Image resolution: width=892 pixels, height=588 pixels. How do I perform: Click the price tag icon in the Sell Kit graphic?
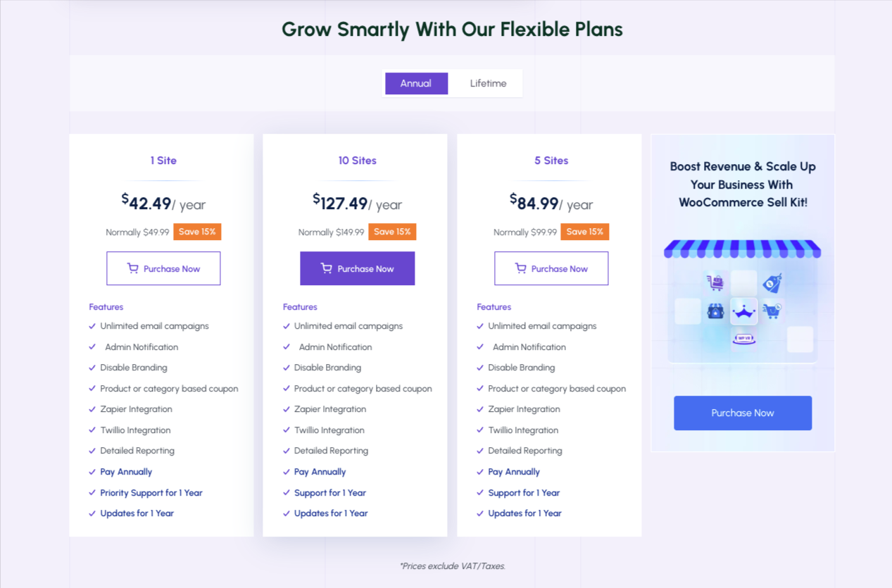[x=772, y=283]
